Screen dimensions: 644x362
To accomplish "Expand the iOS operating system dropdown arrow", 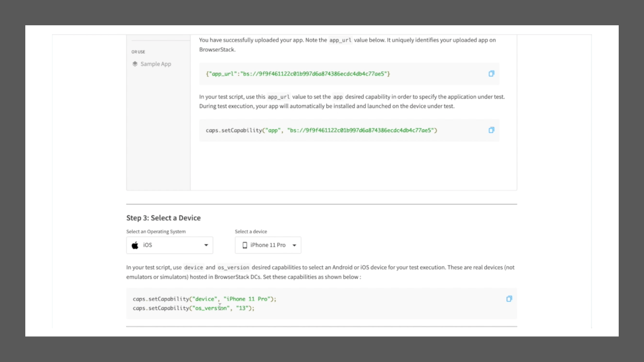I will (206, 245).
